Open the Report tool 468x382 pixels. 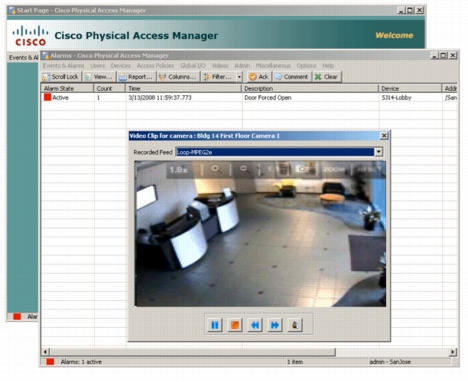(x=136, y=77)
